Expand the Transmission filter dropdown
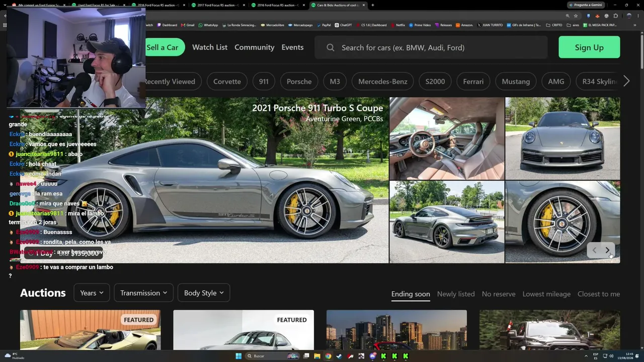 point(143,293)
